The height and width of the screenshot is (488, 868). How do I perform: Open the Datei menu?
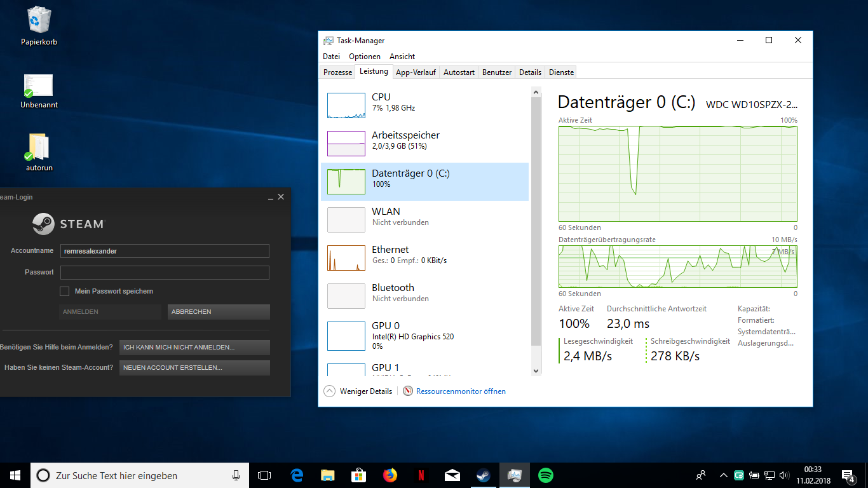pos(331,57)
